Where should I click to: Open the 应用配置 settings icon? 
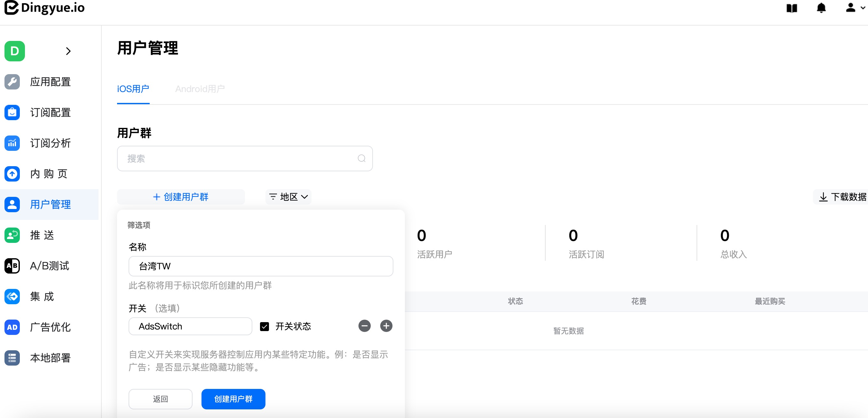click(12, 82)
